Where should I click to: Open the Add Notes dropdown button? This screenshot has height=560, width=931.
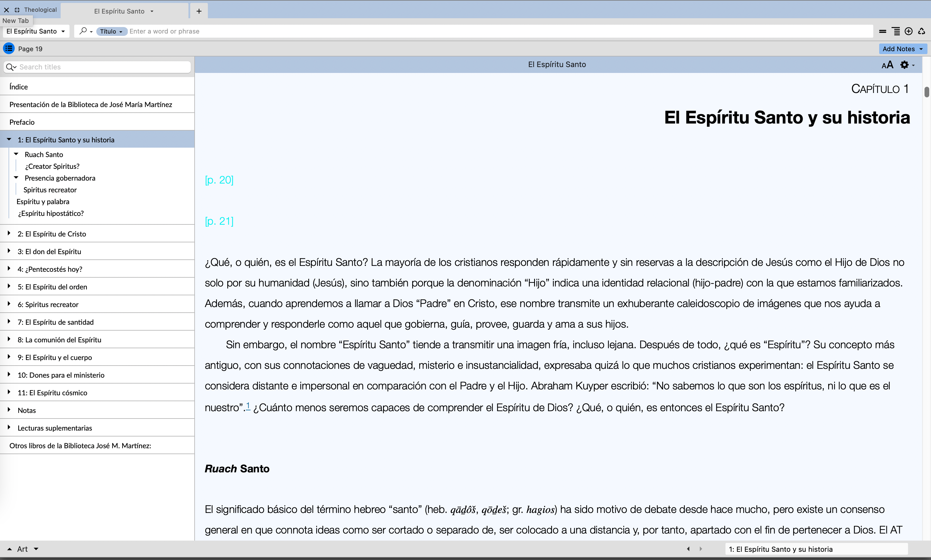pyautogui.click(x=902, y=49)
